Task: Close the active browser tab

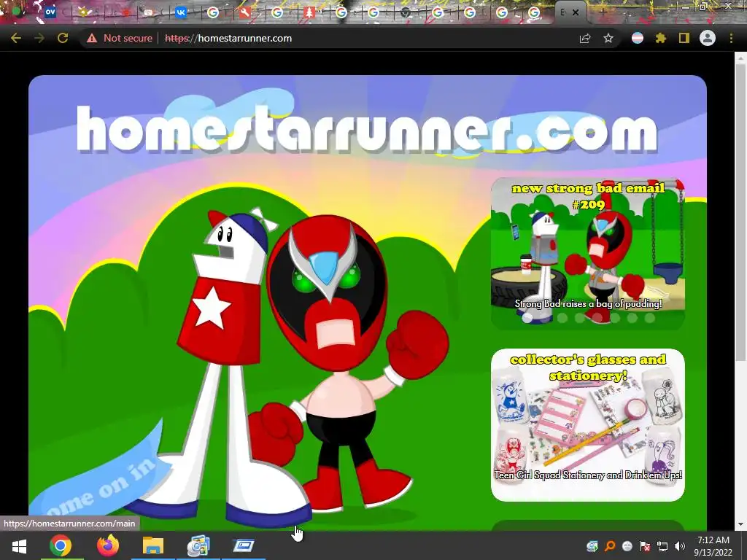Action: (576, 12)
